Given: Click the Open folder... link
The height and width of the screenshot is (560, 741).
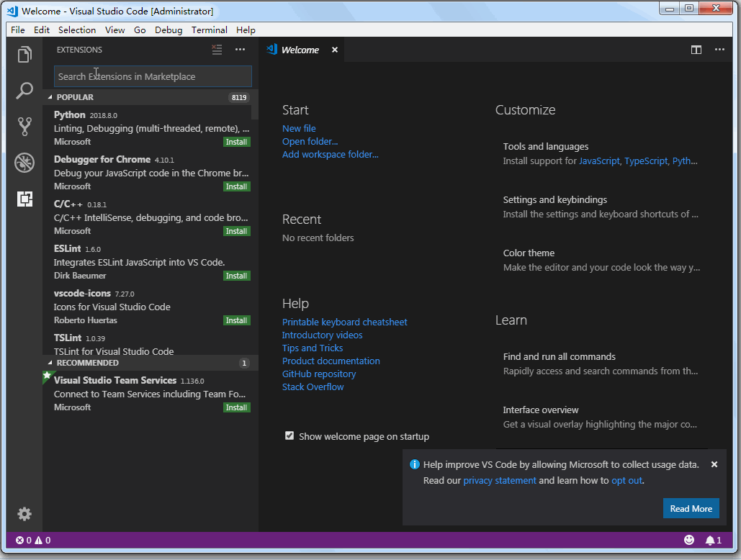Looking at the screenshot, I should click(310, 141).
